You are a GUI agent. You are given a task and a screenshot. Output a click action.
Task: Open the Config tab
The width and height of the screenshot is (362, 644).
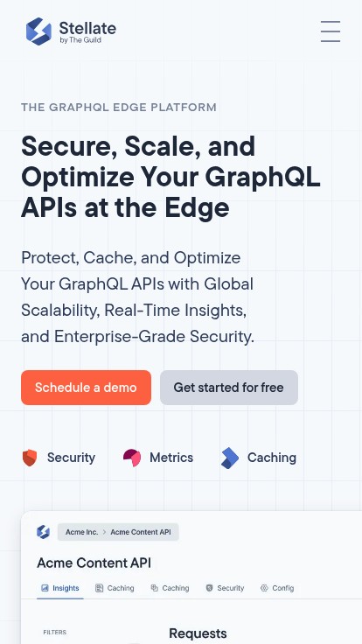click(277, 588)
